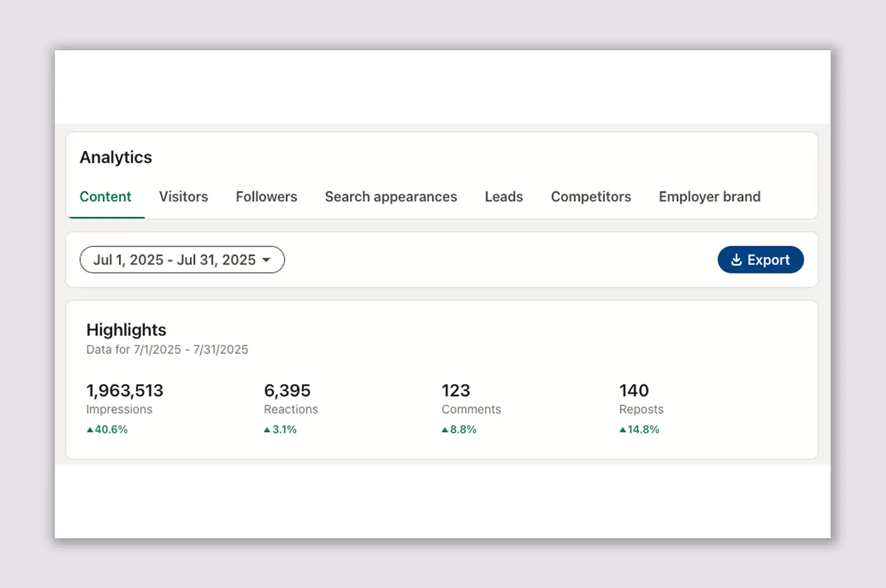Click the up arrow beside 8.8%
Screen dimensions: 886x588
point(445,430)
